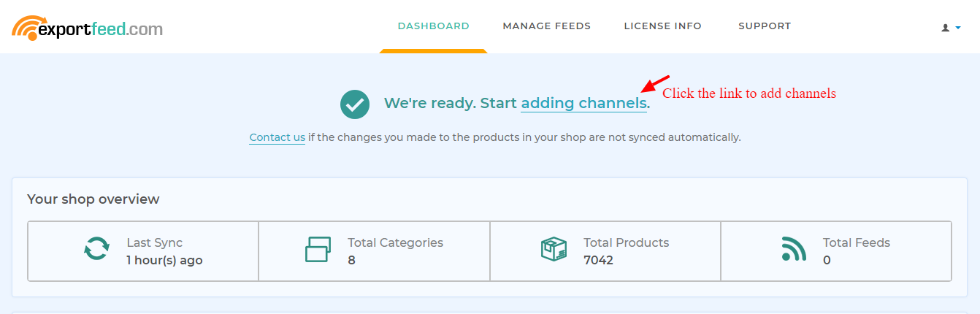Click the Contact us link

click(x=277, y=137)
